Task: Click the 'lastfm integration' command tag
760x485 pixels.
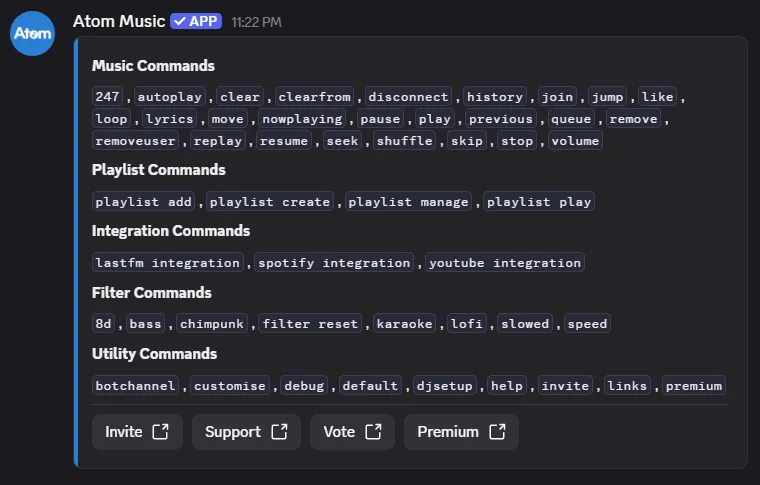Action: point(168,263)
